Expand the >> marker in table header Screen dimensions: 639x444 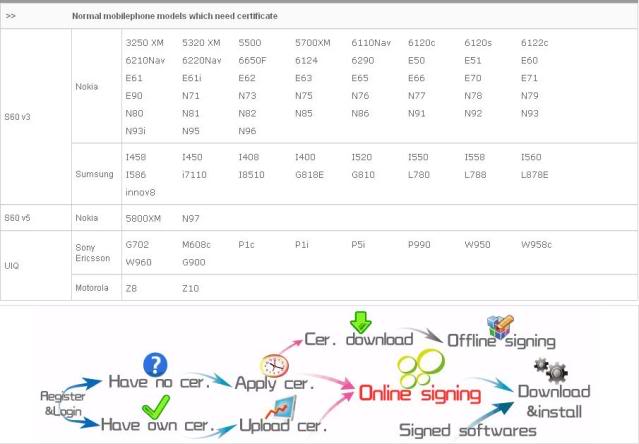tap(10, 17)
